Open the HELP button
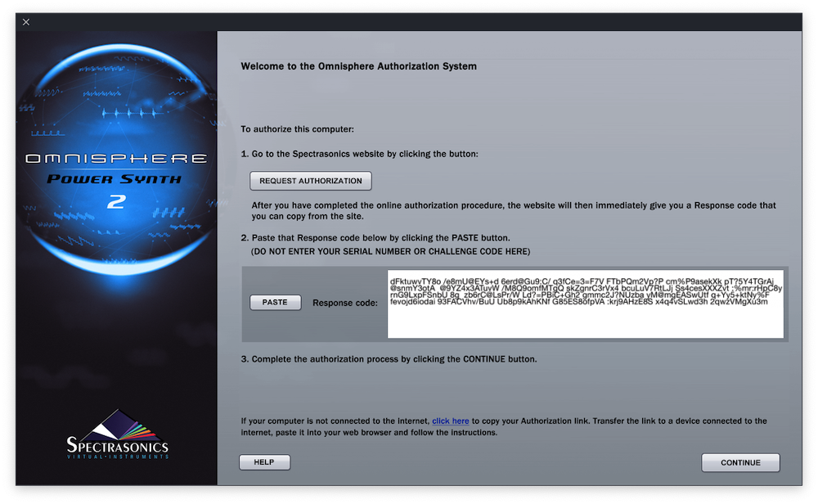 click(264, 462)
